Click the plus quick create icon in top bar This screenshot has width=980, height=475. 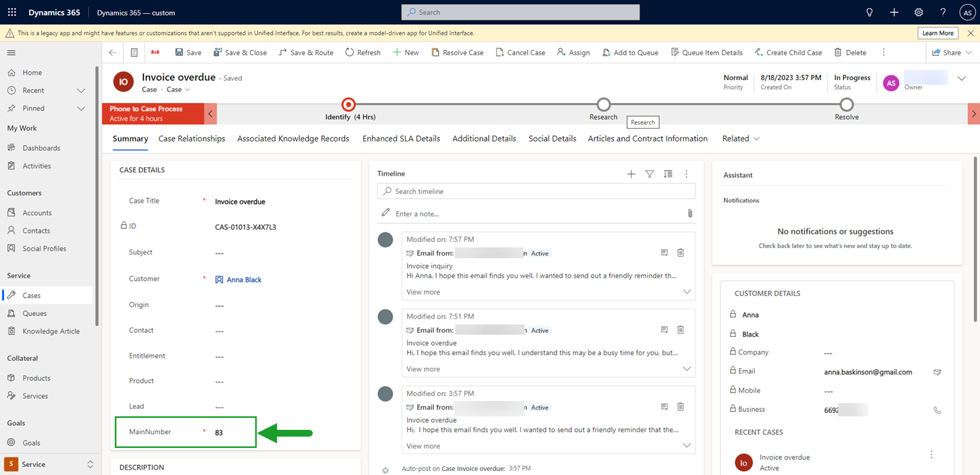[894, 12]
